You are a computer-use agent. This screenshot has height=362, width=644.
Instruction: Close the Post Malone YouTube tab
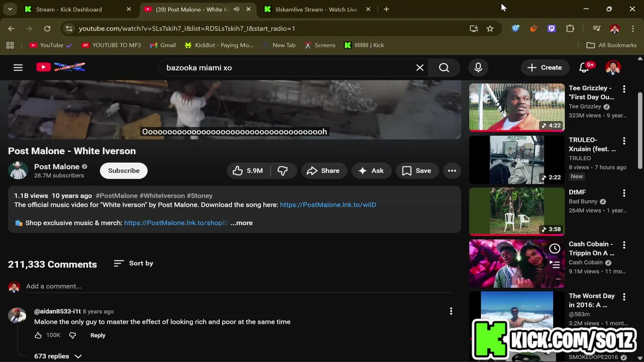pos(248,9)
